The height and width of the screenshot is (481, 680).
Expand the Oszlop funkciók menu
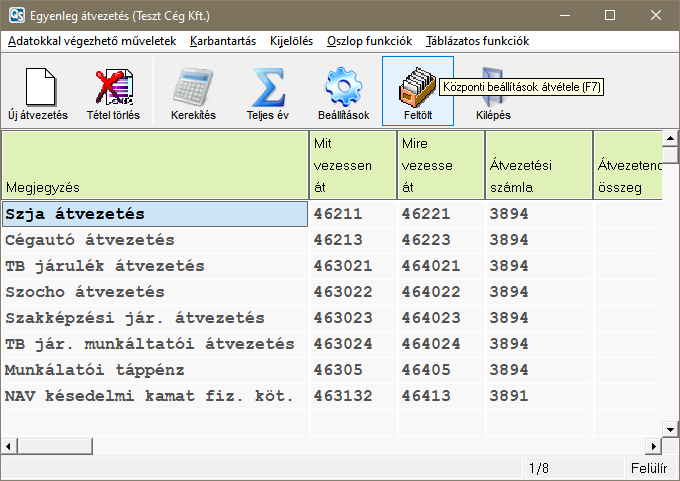point(369,41)
